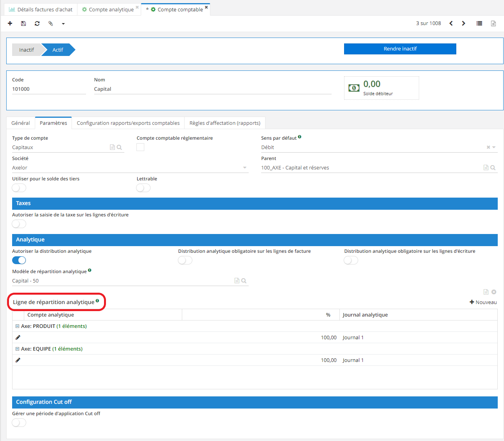This screenshot has height=441, width=504.
Task: Disable Autoriser la distribution analytique
Action: click(19, 260)
